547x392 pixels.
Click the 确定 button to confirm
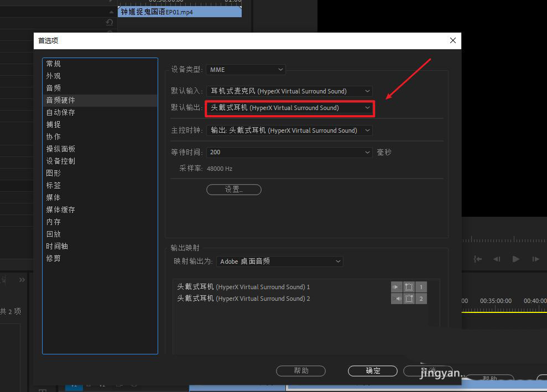(x=372, y=371)
